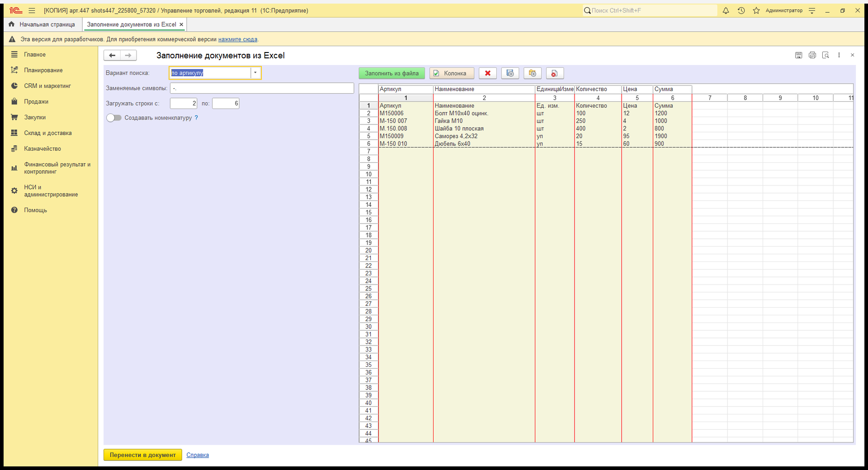Open the Помощь section
Viewport: 868px width, 470px height.
[x=35, y=210]
